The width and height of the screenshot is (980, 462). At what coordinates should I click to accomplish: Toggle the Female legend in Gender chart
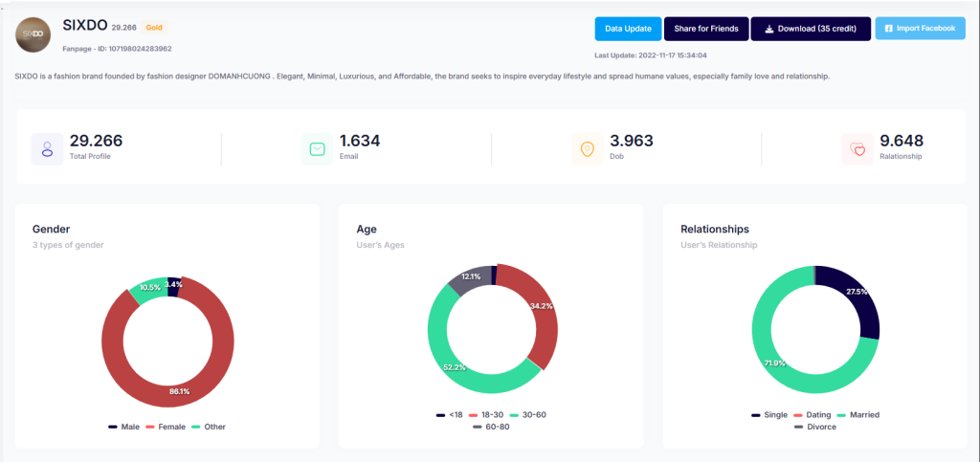click(166, 427)
